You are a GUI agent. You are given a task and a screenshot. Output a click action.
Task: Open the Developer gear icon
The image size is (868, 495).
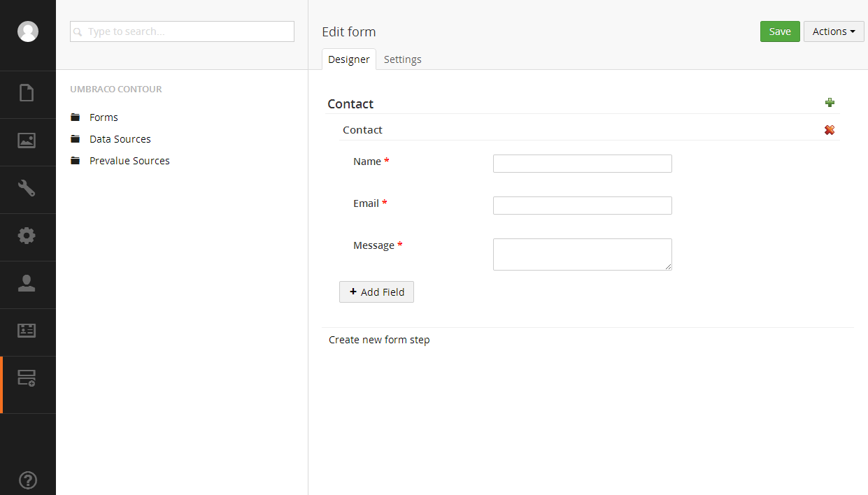[x=27, y=236]
